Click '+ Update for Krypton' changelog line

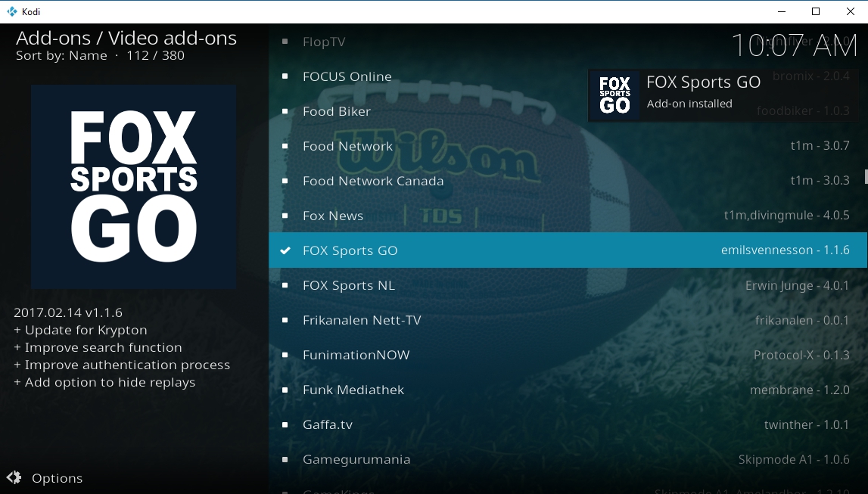coord(80,331)
